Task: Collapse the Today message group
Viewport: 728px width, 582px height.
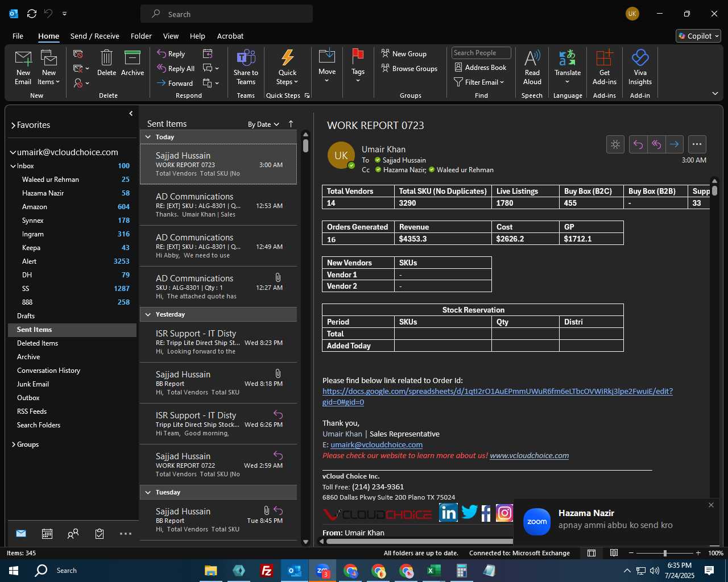Action: pos(148,137)
